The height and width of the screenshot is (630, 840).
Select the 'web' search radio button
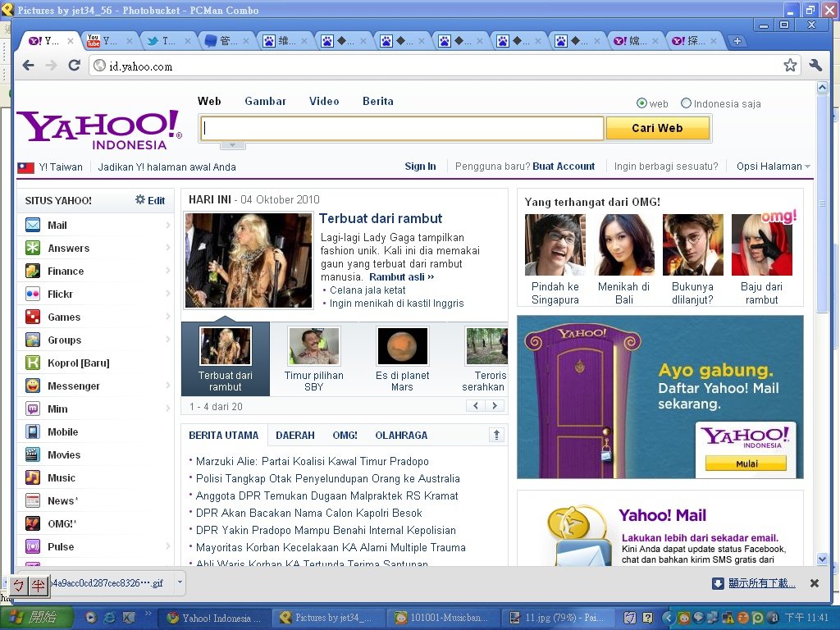tap(641, 103)
